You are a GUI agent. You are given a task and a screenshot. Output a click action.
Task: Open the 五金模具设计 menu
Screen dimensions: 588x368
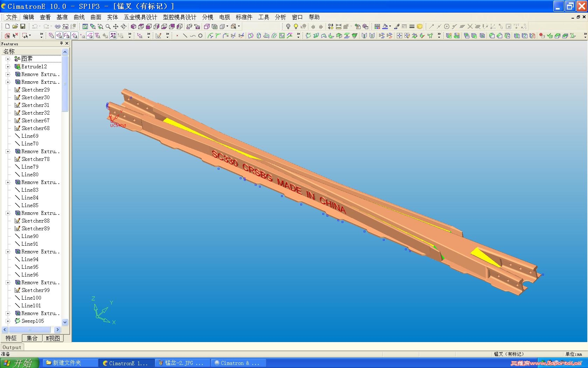click(140, 17)
